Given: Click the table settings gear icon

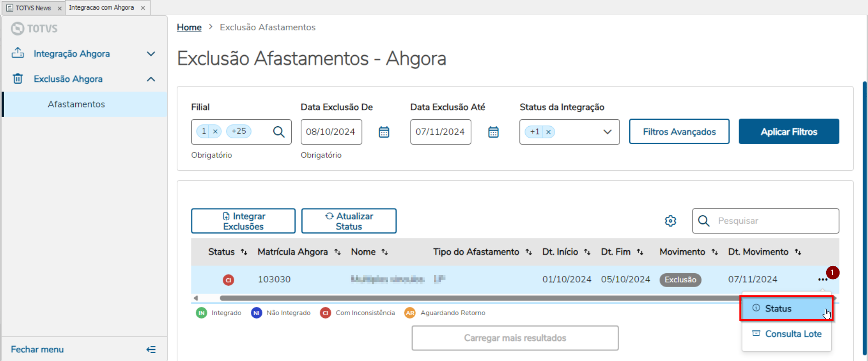Looking at the screenshot, I should pos(671,221).
